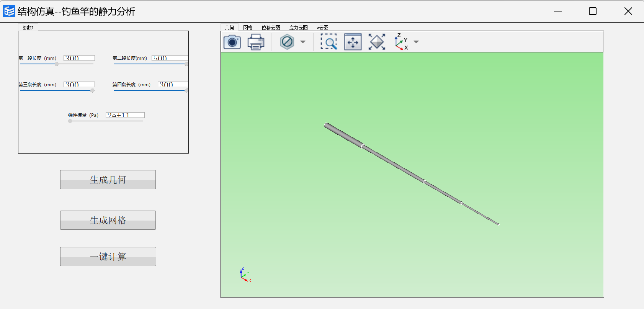Click the 第一段长度 slider handle
The width and height of the screenshot is (644, 309).
pos(57,64)
